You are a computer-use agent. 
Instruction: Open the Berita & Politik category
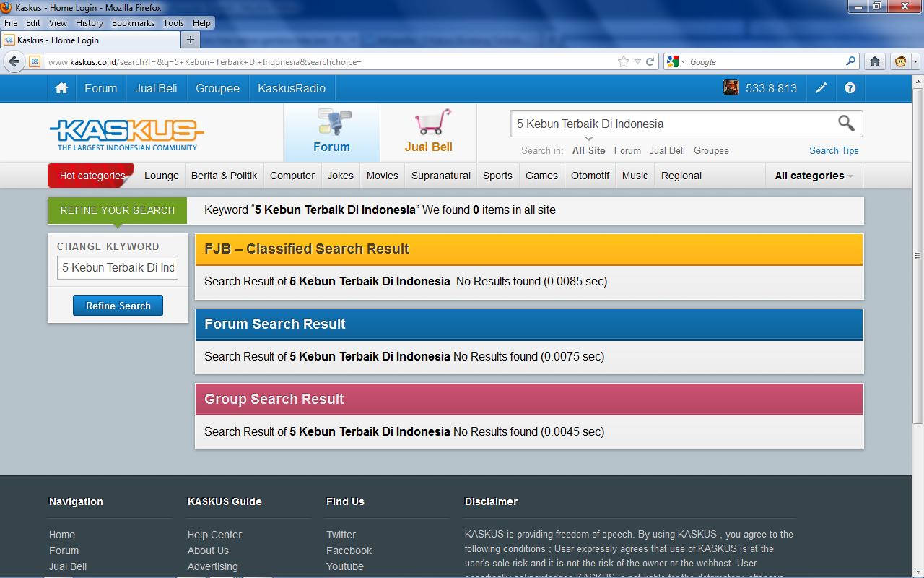click(x=224, y=176)
